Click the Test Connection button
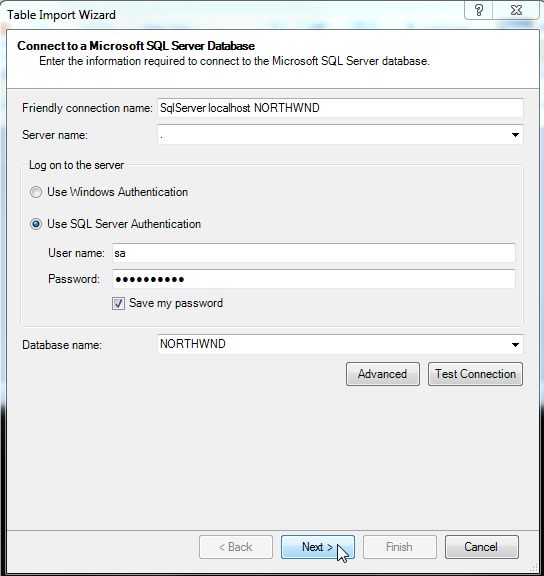 [475, 374]
